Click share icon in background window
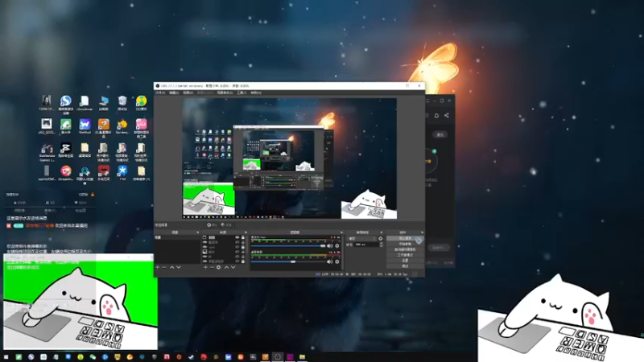This screenshot has width=644, height=362. click(x=447, y=115)
